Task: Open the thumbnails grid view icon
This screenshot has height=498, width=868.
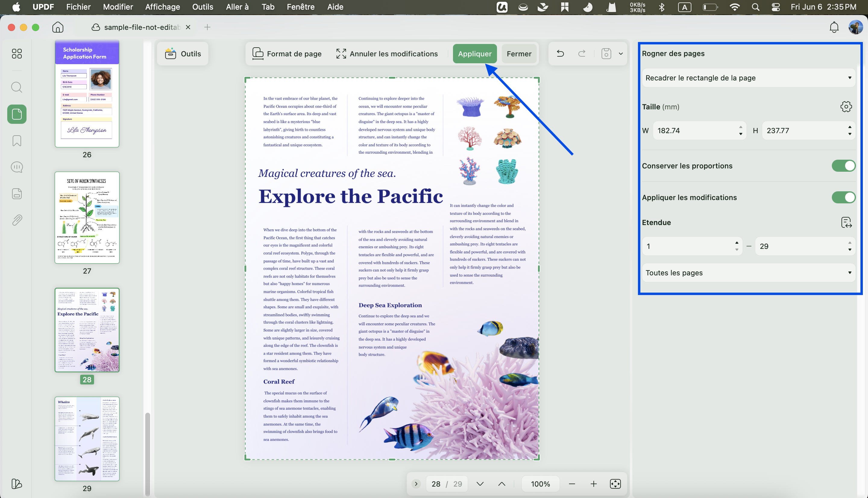Action: [x=17, y=54]
